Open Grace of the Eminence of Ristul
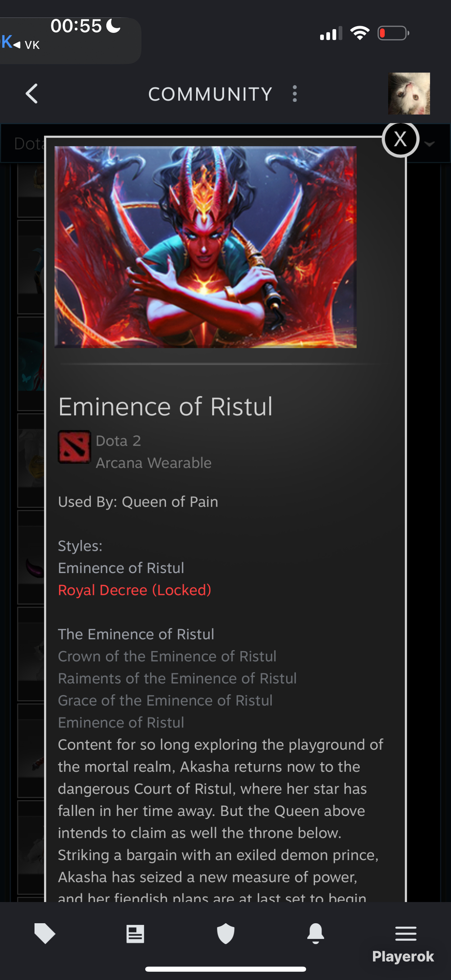Image resolution: width=451 pixels, height=980 pixels. click(165, 700)
